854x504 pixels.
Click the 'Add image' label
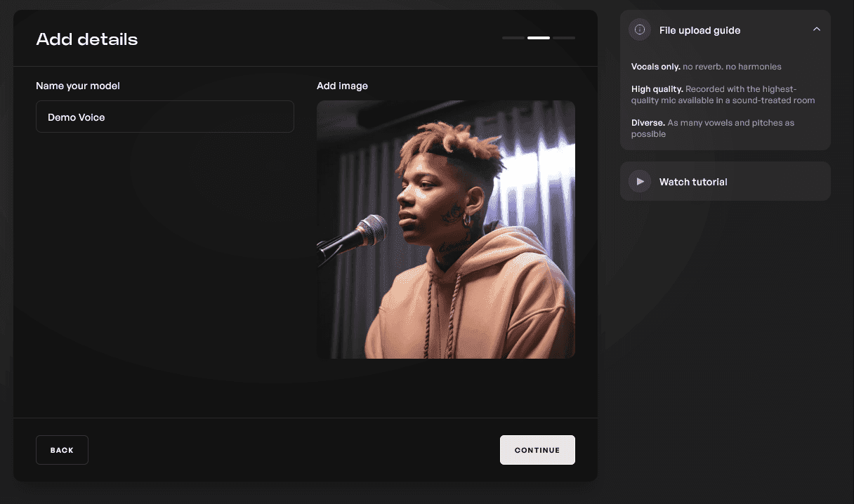point(342,86)
